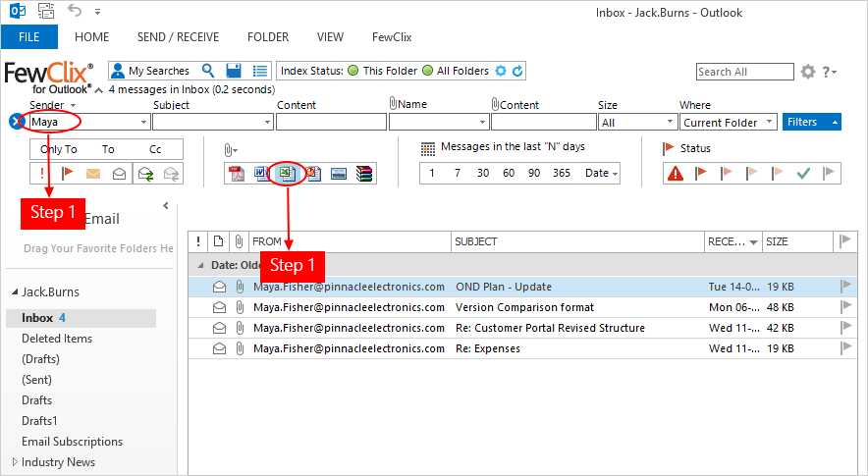Open the help question mark menu
Screen dimensions: 868x476
pos(829,72)
